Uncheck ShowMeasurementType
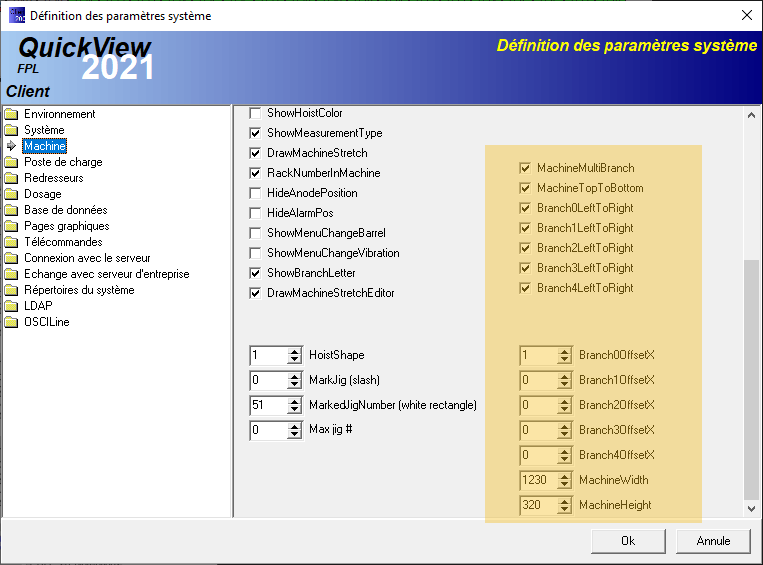 [255, 133]
